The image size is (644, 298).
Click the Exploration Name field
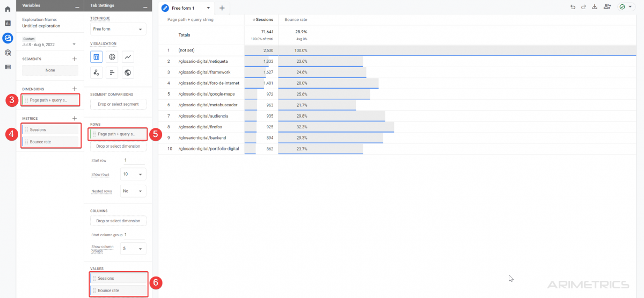coord(41,26)
